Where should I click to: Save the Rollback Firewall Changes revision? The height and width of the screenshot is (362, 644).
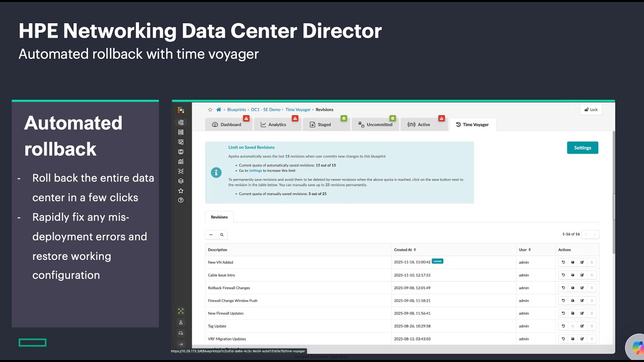click(573, 288)
